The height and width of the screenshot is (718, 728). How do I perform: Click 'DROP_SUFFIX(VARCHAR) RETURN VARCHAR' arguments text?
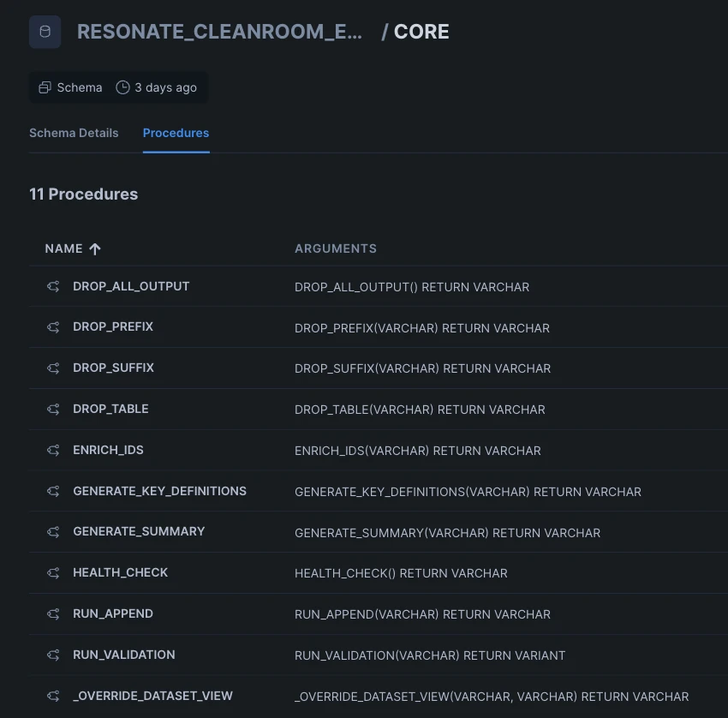pyautogui.click(x=422, y=368)
